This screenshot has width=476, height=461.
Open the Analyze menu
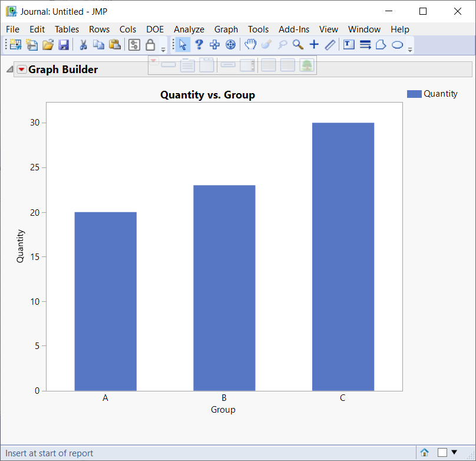click(189, 29)
